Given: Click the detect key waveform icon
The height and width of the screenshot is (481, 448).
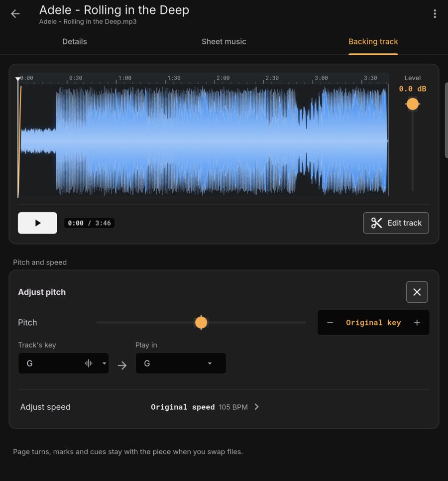Looking at the screenshot, I should (89, 363).
